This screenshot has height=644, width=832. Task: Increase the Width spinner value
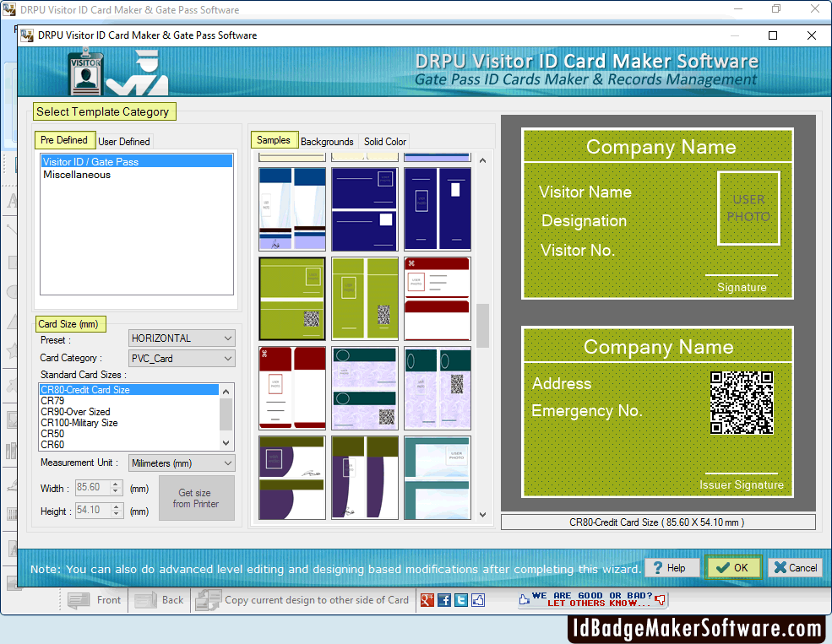[x=117, y=484]
